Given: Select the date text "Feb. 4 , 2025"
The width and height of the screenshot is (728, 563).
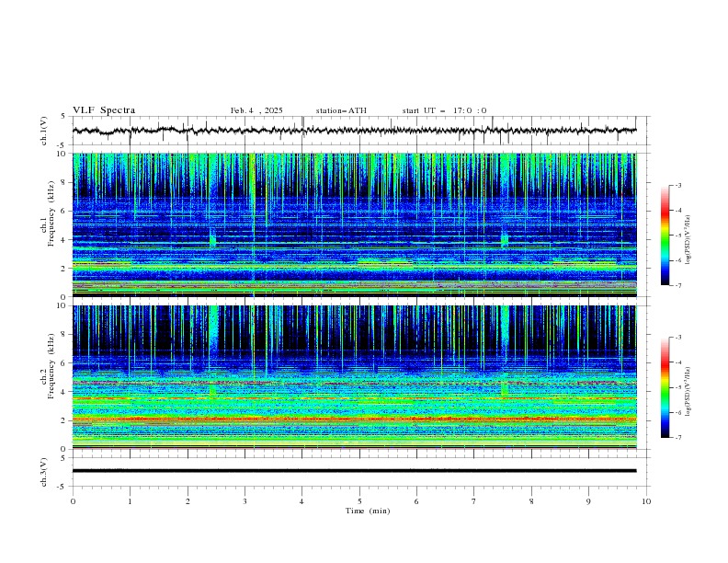Looking at the screenshot, I should click(256, 110).
